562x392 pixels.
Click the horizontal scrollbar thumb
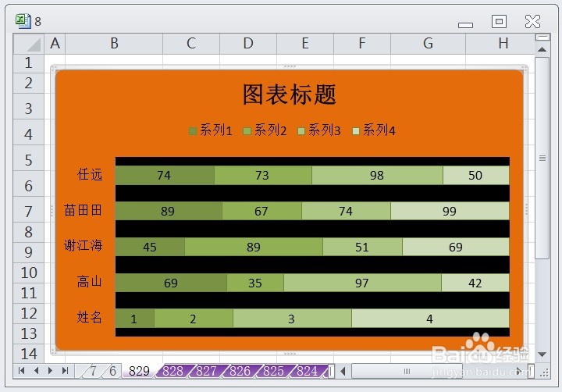point(407,371)
